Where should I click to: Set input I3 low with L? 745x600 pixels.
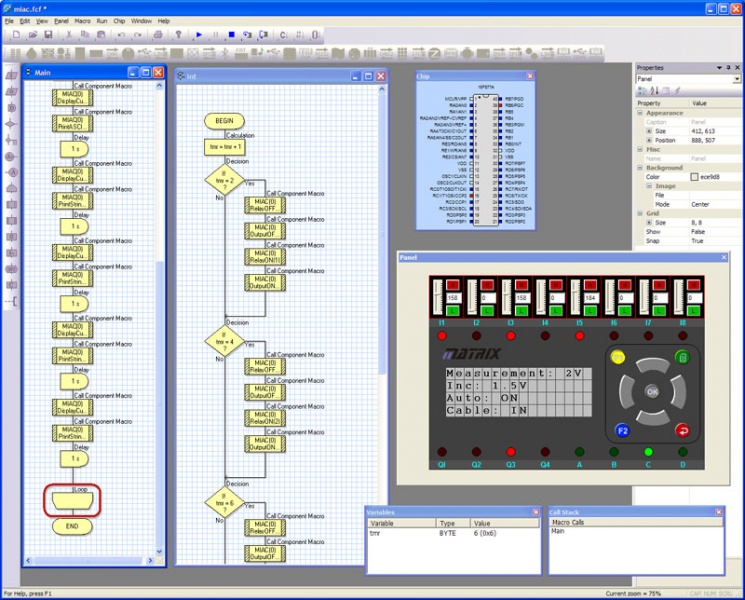[521, 311]
